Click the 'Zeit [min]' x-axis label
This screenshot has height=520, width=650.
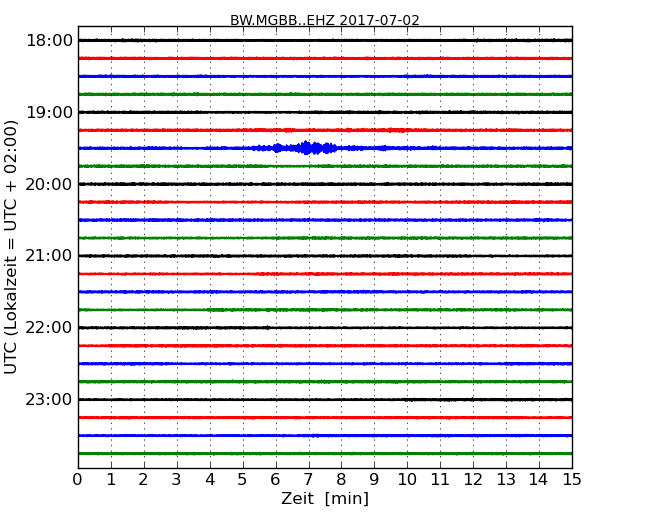pos(325,498)
